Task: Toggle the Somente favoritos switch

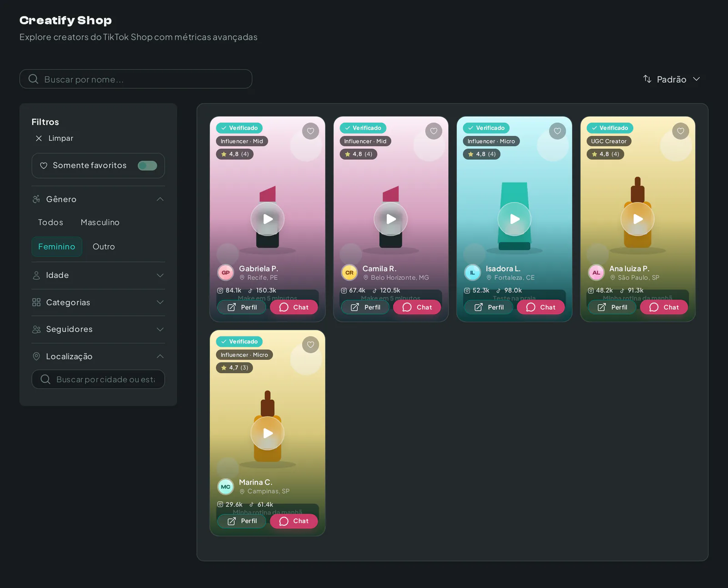Action: (147, 166)
